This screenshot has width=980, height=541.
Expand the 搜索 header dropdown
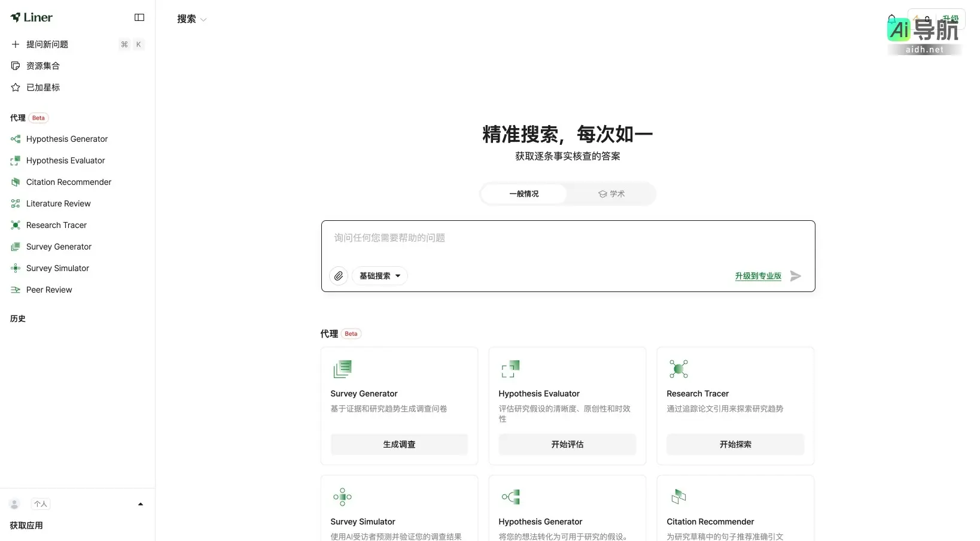pyautogui.click(x=191, y=19)
